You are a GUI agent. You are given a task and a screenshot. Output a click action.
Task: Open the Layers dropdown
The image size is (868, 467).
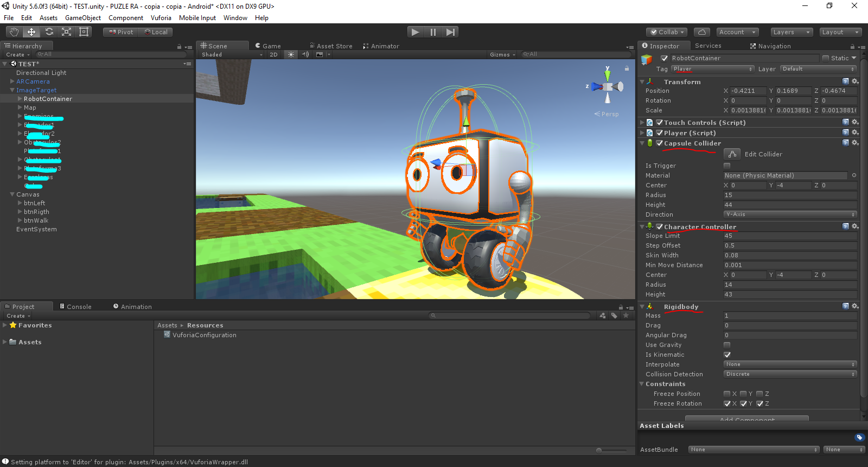pos(792,32)
